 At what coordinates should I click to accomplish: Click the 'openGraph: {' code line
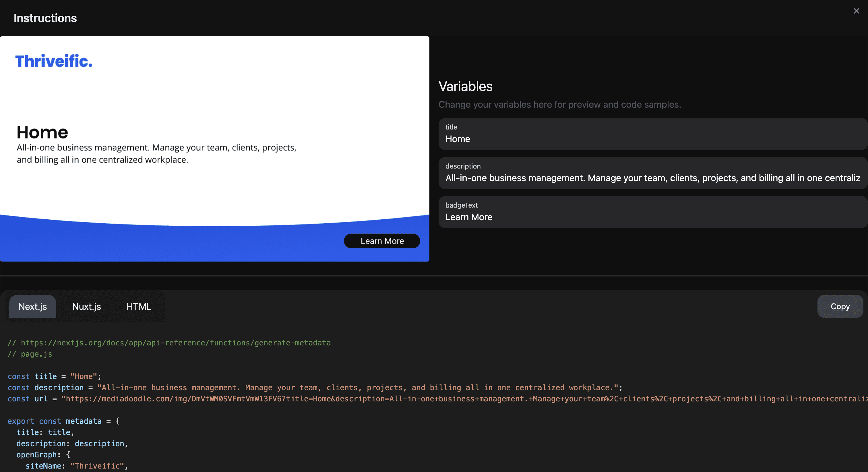(x=43, y=455)
